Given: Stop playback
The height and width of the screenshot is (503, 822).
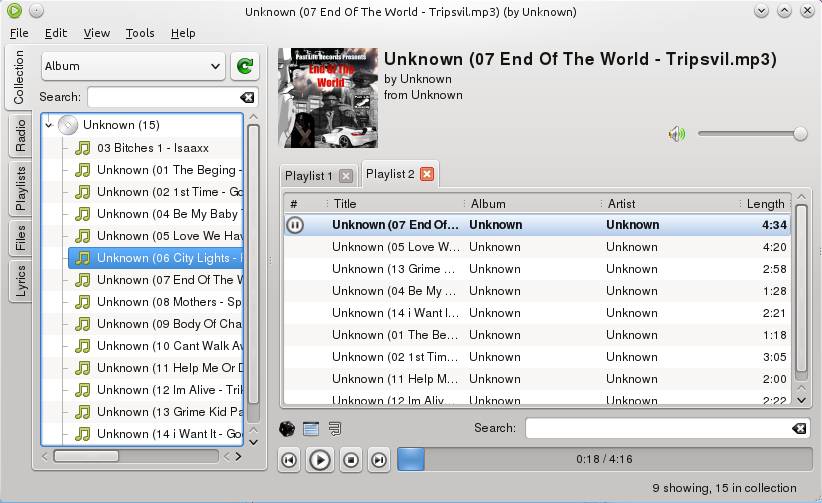Looking at the screenshot, I should [350, 460].
